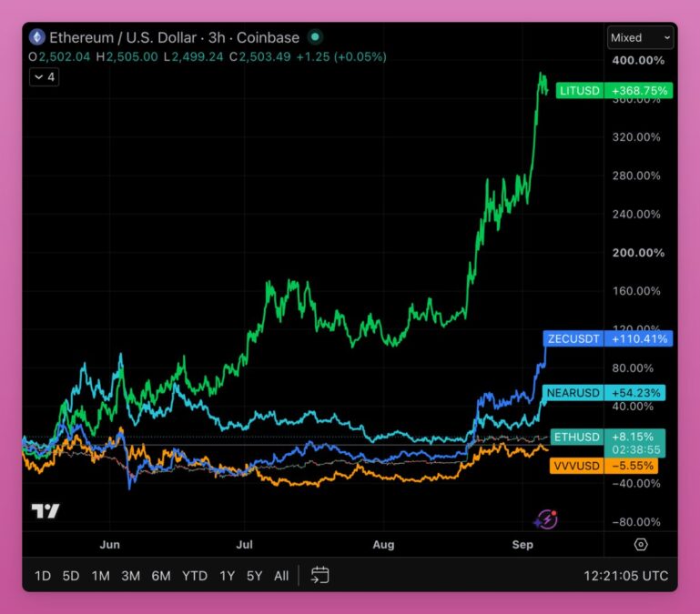Select the 5Y time range
The image size is (700, 614).
255,576
